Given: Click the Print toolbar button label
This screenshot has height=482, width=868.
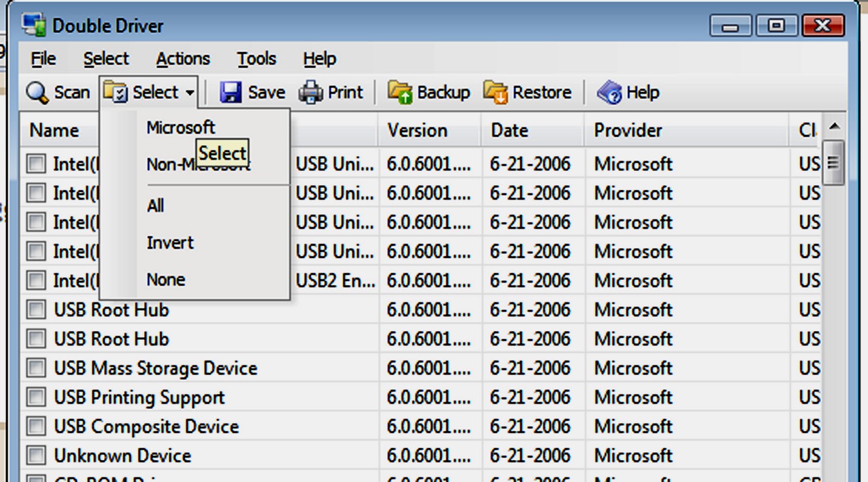Looking at the screenshot, I should click(345, 93).
